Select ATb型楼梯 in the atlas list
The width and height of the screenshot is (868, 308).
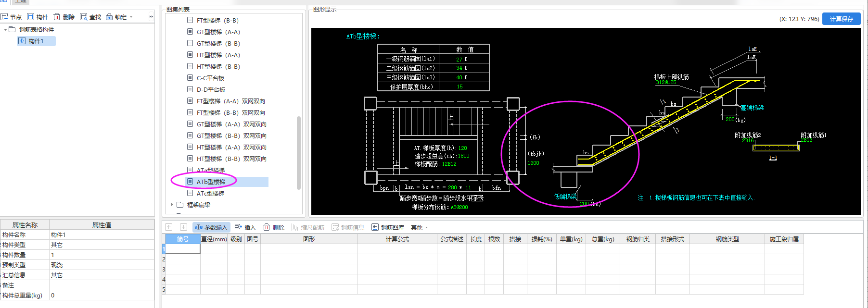(x=211, y=182)
